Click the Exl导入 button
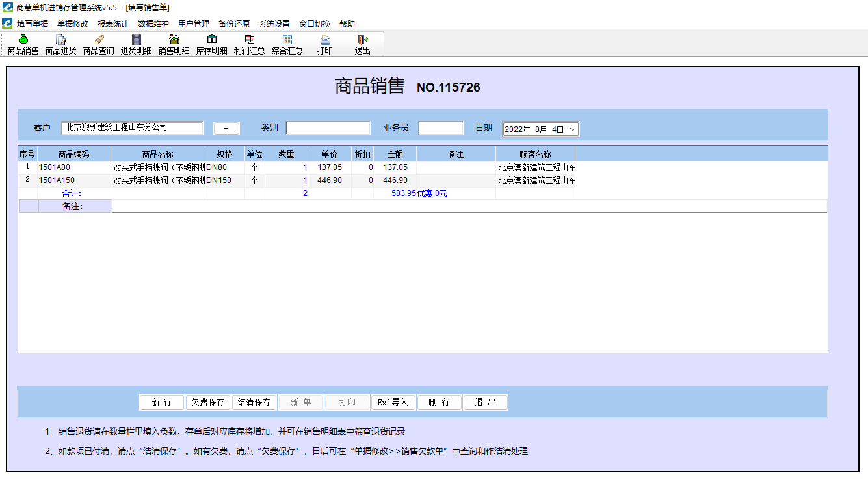Screen dimensions: 868x486 (393, 403)
